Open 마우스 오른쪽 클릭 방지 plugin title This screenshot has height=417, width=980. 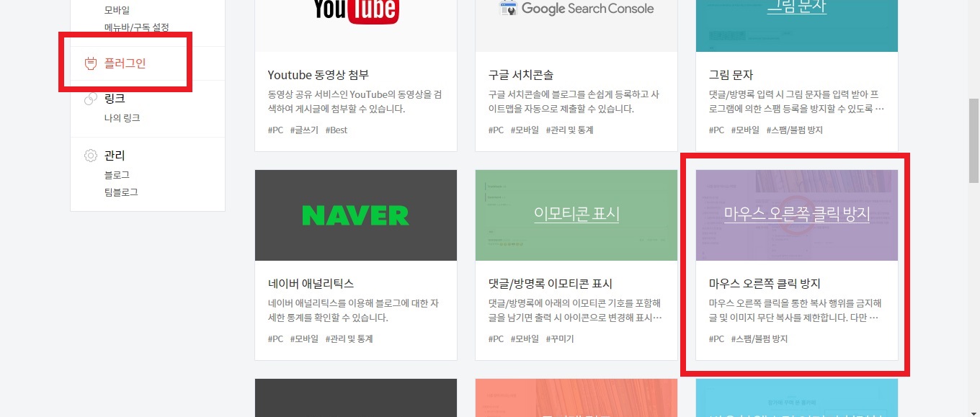tap(765, 284)
